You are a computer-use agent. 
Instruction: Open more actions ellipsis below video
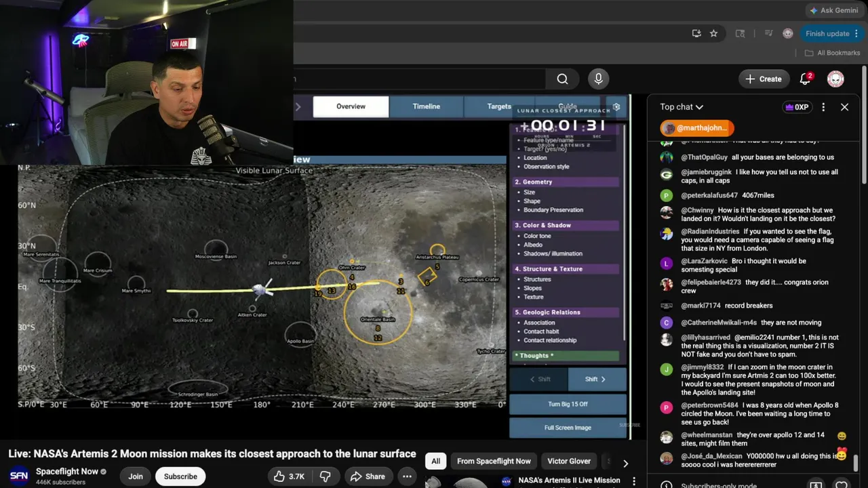[x=407, y=476]
